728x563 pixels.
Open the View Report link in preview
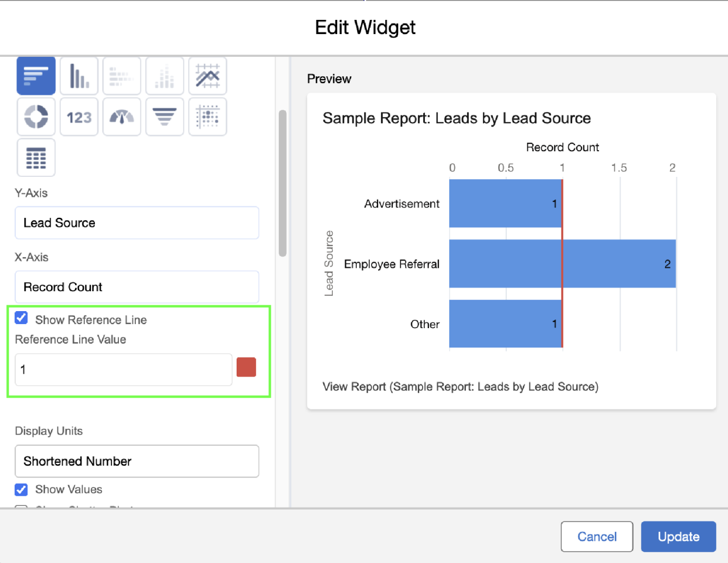(x=460, y=387)
